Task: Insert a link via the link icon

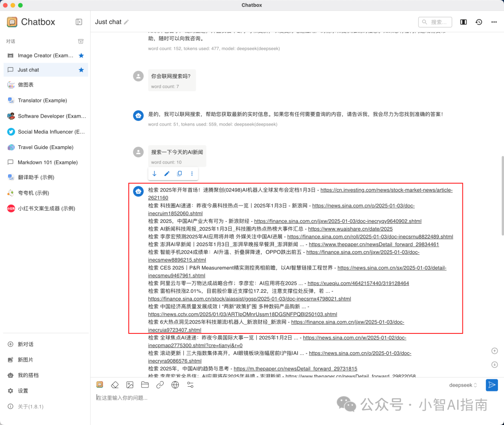Action: click(x=160, y=384)
